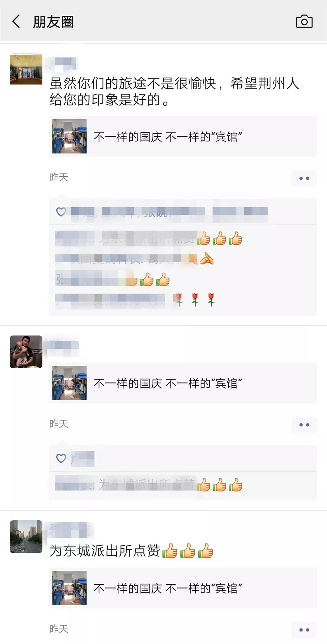Open the avatar of the man holding a baby
The width and height of the screenshot is (327, 644).
pyautogui.click(x=26, y=352)
